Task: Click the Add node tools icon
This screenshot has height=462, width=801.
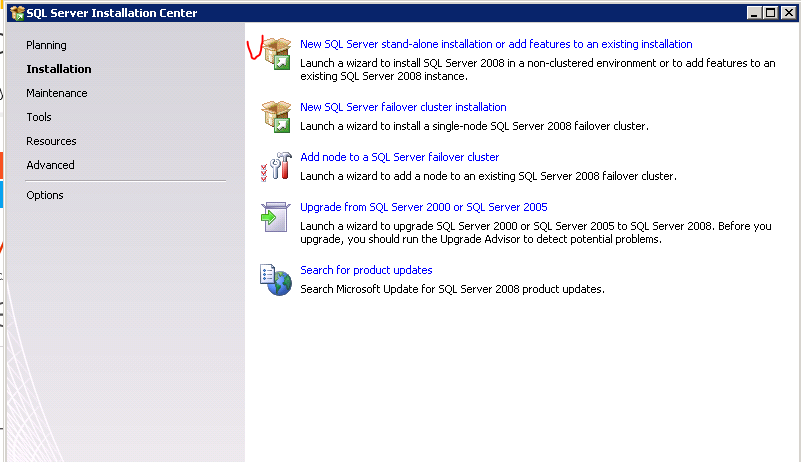Action: [x=275, y=167]
